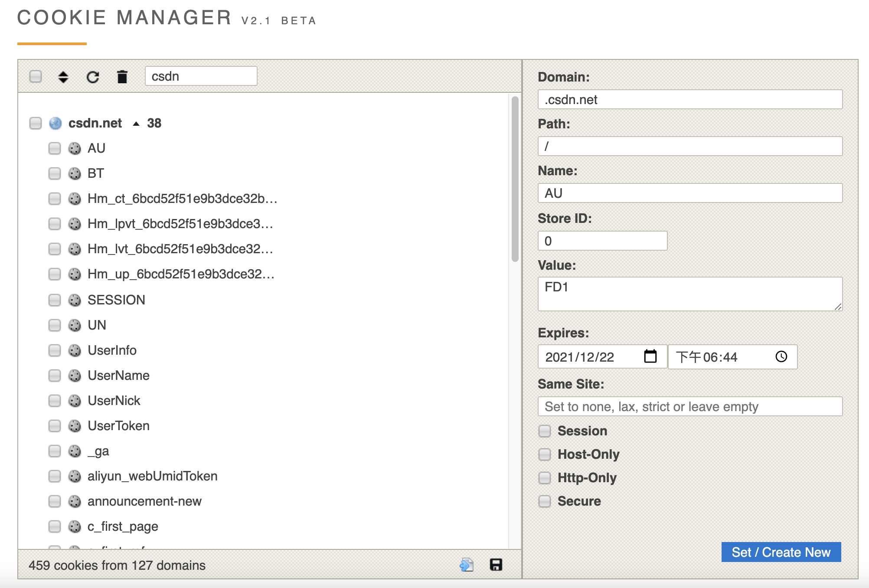The image size is (869, 588).
Task: Check the csdn.net domain checkbox
Action: click(36, 123)
